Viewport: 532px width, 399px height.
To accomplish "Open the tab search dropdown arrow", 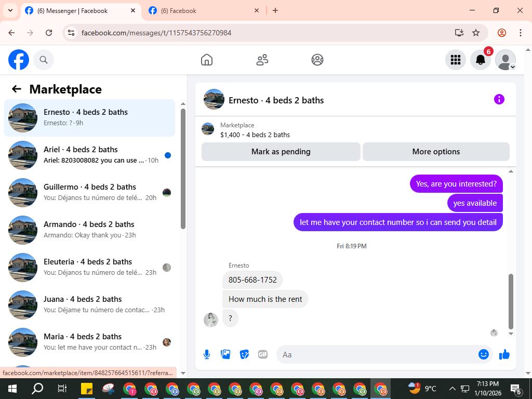I will (10, 10).
